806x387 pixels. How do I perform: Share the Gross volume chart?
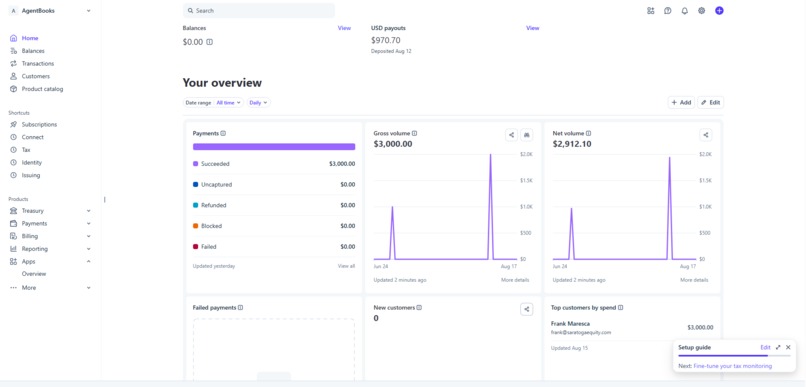(x=511, y=135)
